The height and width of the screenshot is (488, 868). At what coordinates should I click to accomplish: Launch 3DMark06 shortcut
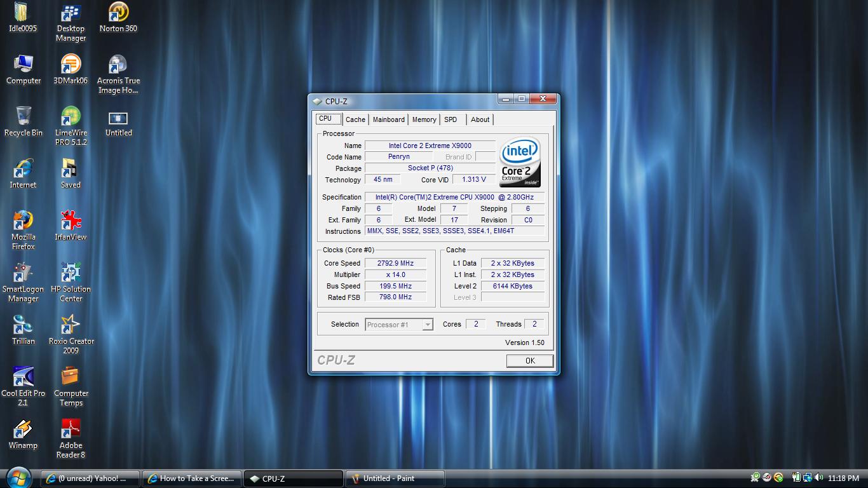(71, 69)
